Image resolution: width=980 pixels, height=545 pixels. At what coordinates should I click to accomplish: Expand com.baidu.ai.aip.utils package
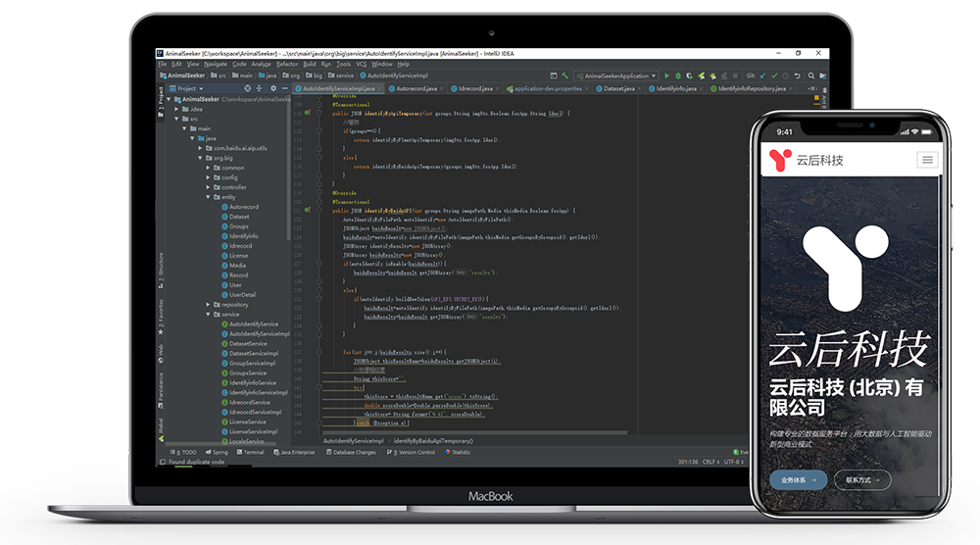(x=201, y=148)
